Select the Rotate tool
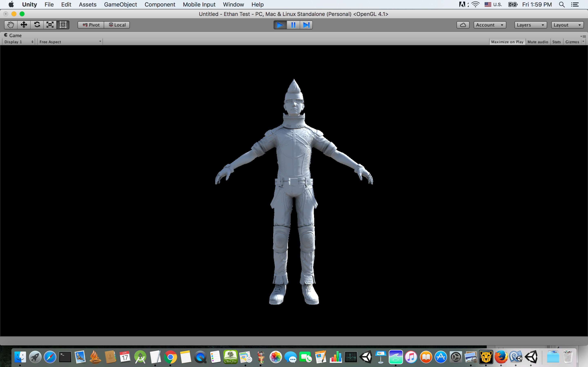The image size is (588, 367). (37, 24)
